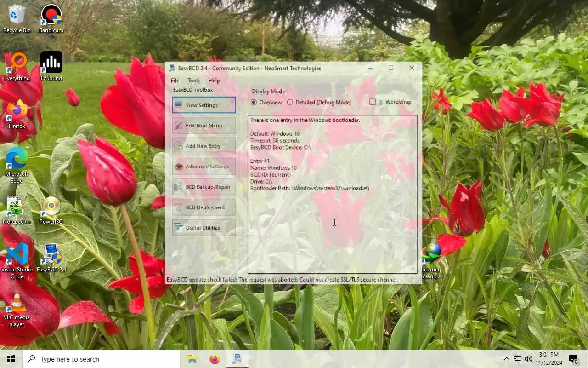Click the 'BCD ID: {current}' line
Image resolution: width=588 pixels, height=368 pixels.
click(271, 175)
